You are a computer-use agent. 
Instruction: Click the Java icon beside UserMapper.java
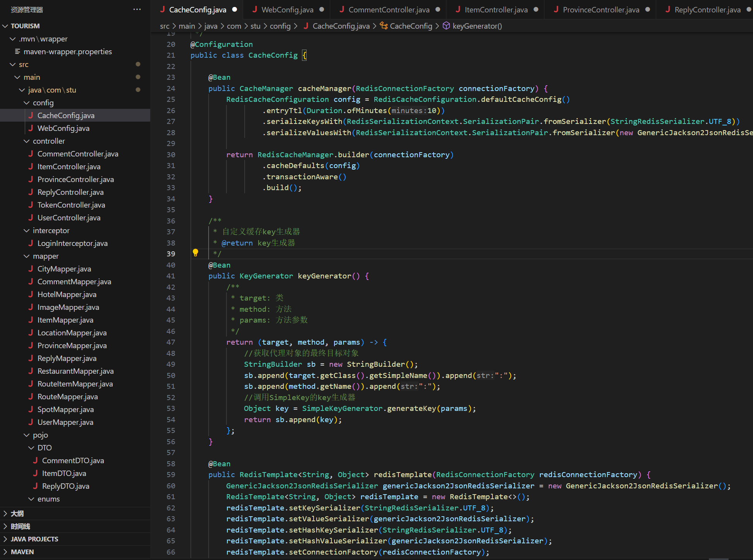point(31,422)
